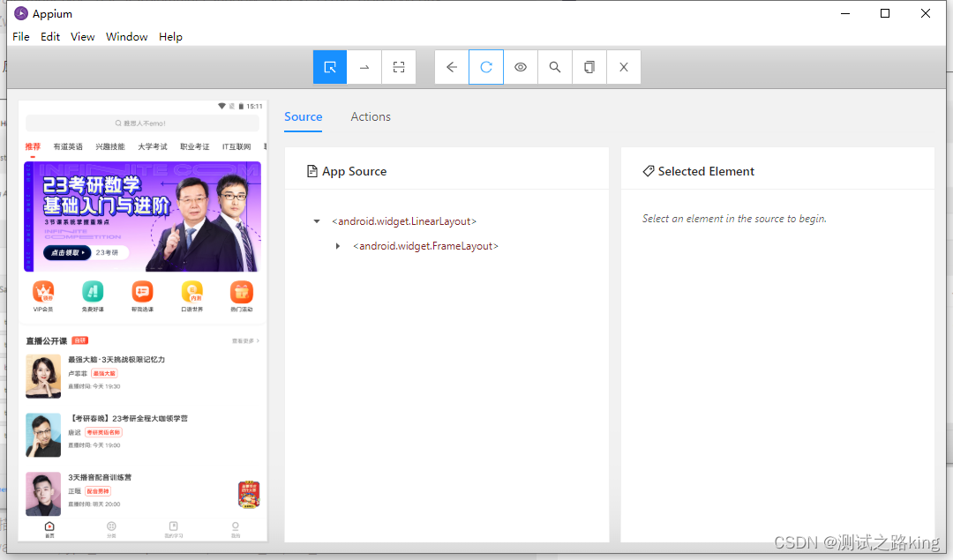This screenshot has height=560, width=953.
Task: Tap the VIP会员 crown icon
Action: pos(43,292)
